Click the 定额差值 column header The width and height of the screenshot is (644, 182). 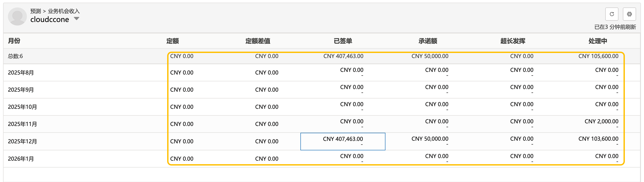click(x=258, y=41)
